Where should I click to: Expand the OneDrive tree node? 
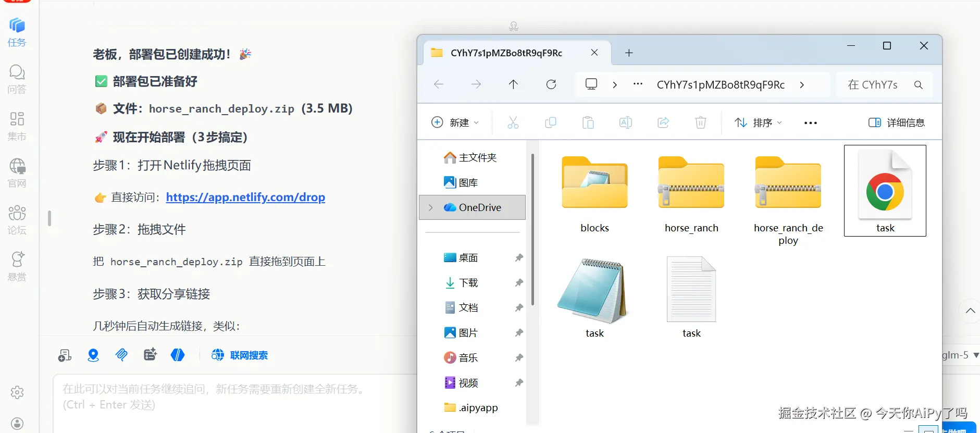pyautogui.click(x=431, y=207)
